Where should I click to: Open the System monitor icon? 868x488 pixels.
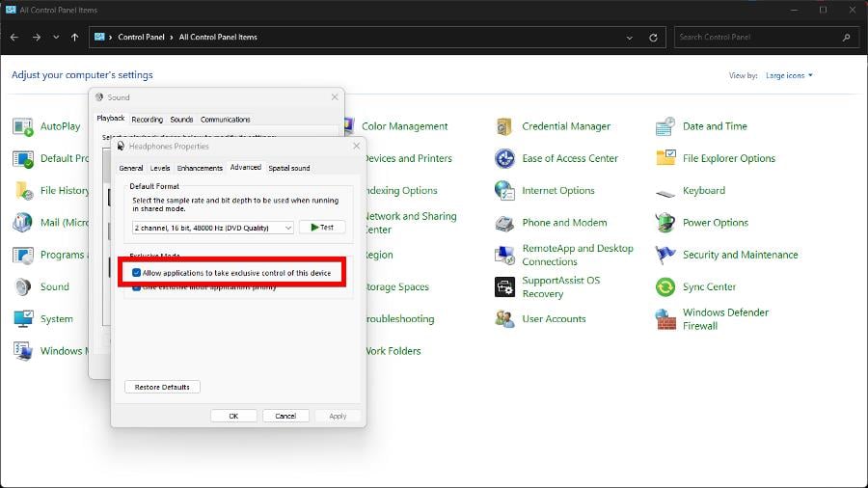tap(23, 318)
